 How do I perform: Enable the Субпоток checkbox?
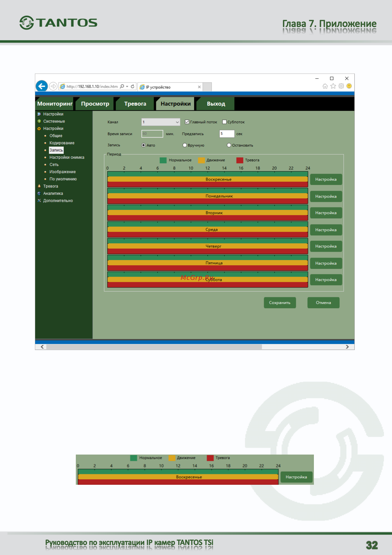pos(224,122)
